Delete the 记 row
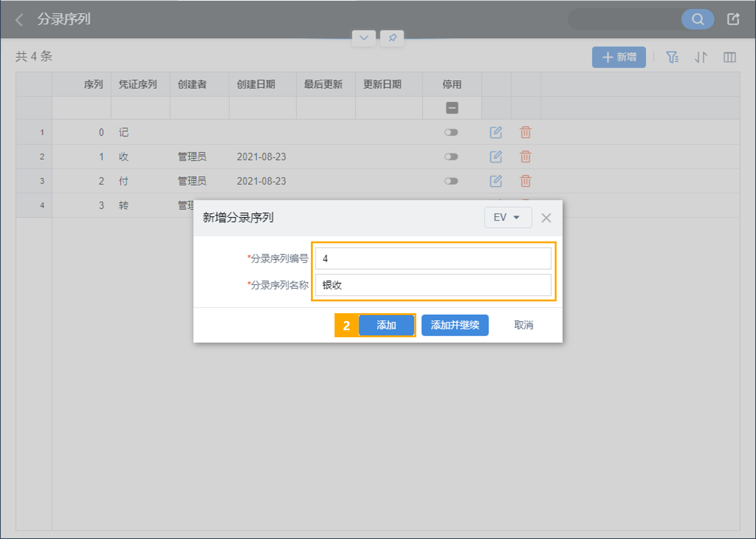Image resolution: width=756 pixels, height=539 pixels. [x=525, y=132]
